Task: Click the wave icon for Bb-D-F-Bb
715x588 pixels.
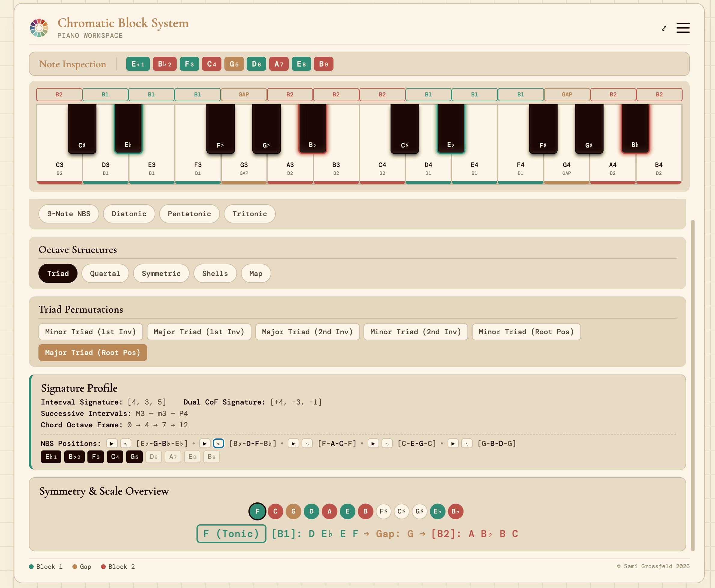Action: (x=219, y=443)
